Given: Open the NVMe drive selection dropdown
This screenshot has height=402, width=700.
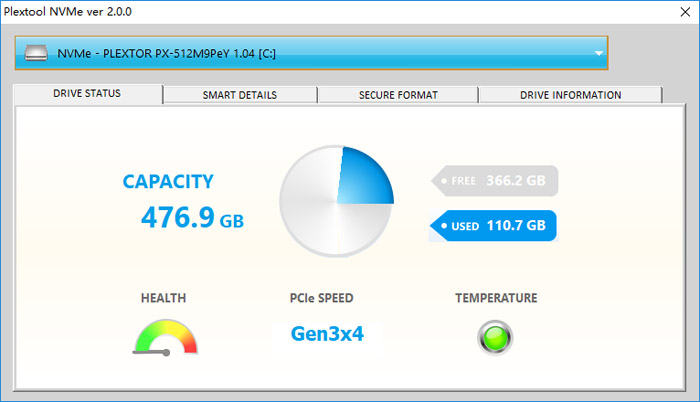Looking at the screenshot, I should tap(311, 53).
